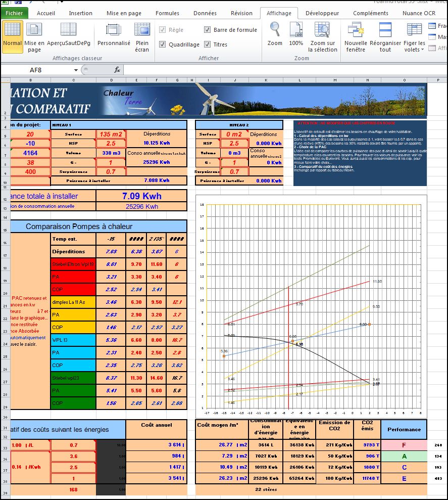Open the Compléments tab
448x500 pixels.
pyautogui.click(x=371, y=13)
